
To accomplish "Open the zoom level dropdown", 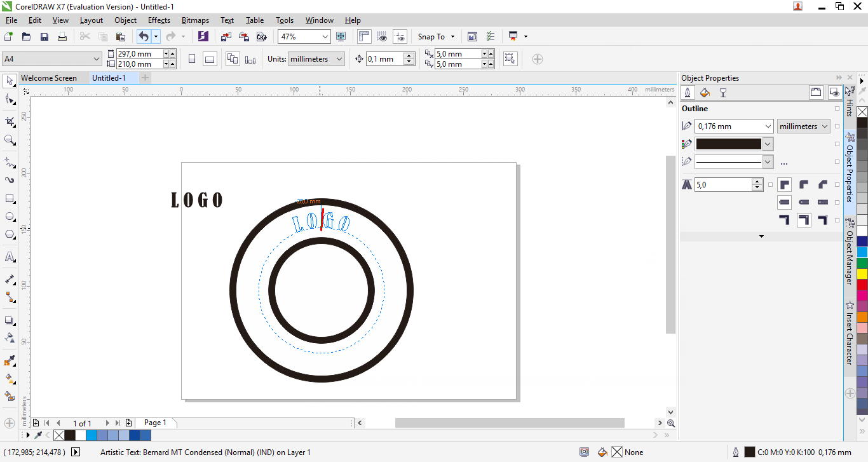I will [x=325, y=37].
